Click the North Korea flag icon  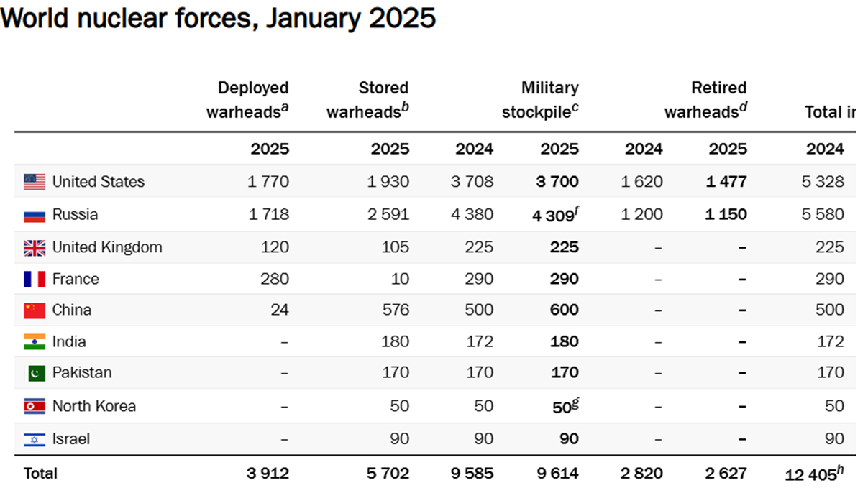(34, 406)
